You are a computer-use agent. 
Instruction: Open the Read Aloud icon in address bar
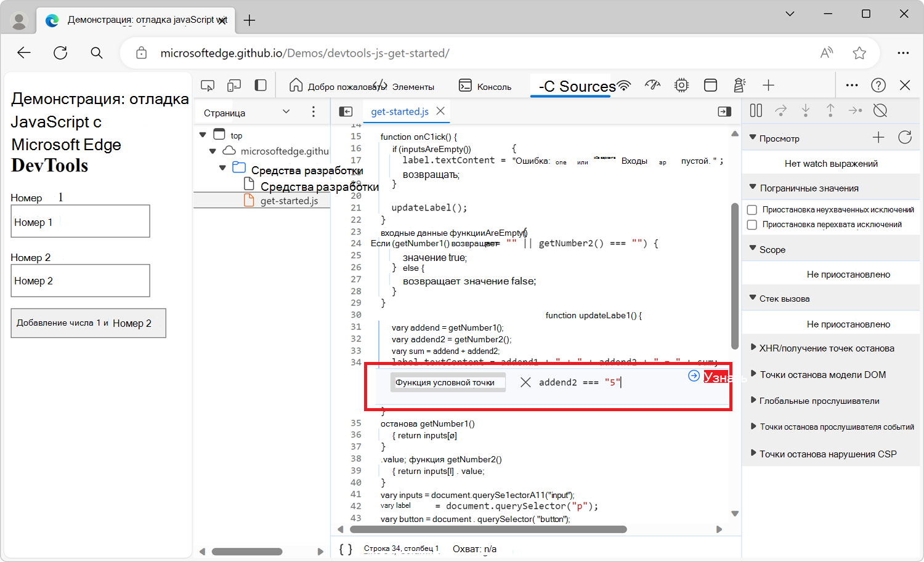[x=827, y=53]
